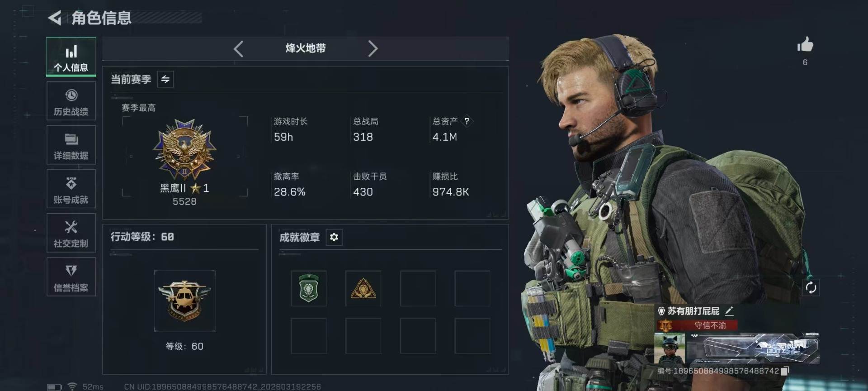Viewport: 868px width, 391px height.
Task: Open the 历史战绩 tab
Action: [x=71, y=101]
